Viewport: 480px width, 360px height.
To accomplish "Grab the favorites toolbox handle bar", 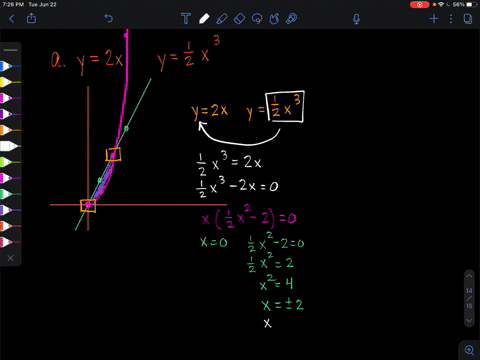I will (x=11, y=50).
